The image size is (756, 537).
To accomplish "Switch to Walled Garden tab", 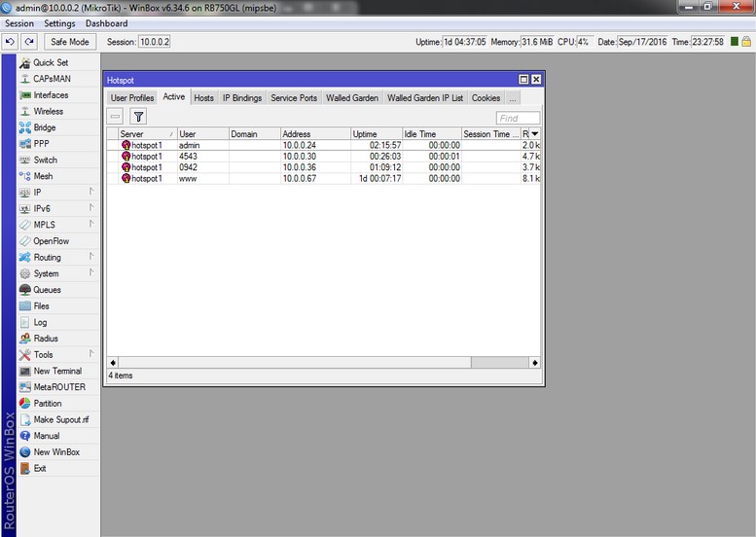I will click(352, 98).
